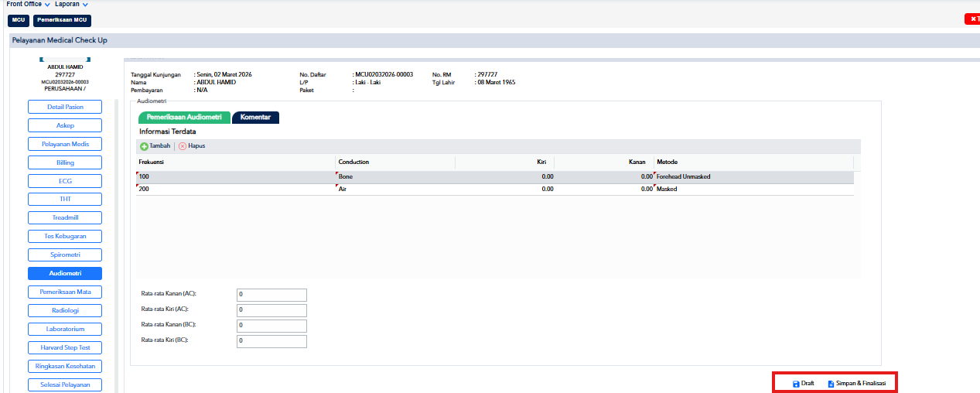Open the Billing section

[x=65, y=162]
